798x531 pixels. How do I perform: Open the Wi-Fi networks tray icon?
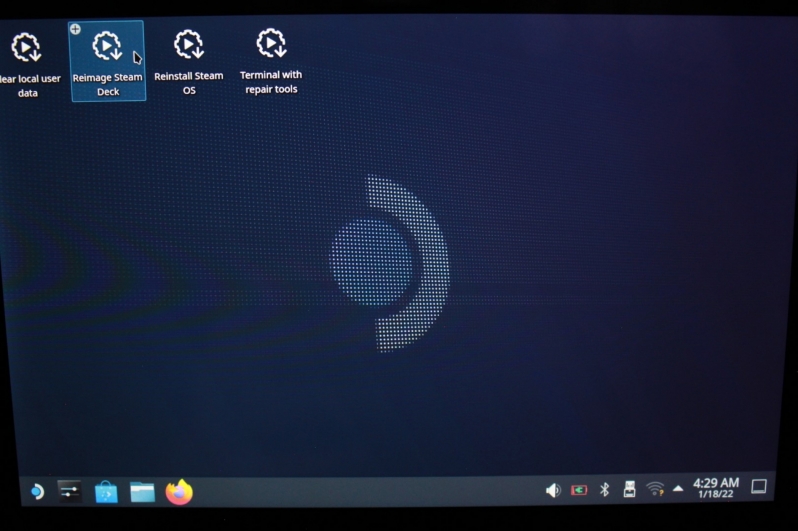point(655,489)
